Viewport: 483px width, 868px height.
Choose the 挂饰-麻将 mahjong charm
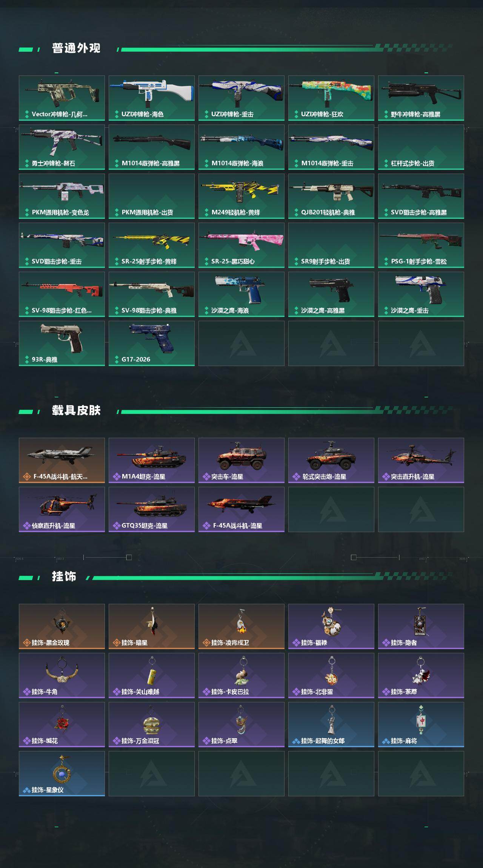pyautogui.click(x=421, y=725)
